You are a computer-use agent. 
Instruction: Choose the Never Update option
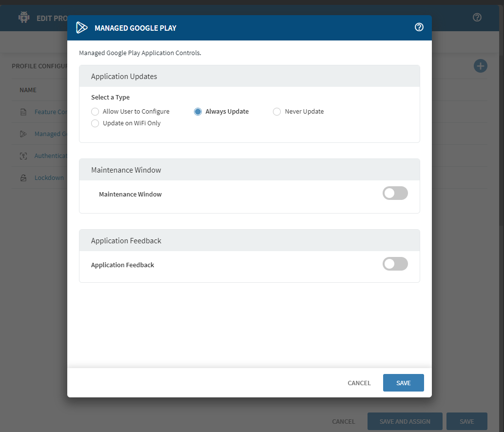click(277, 112)
